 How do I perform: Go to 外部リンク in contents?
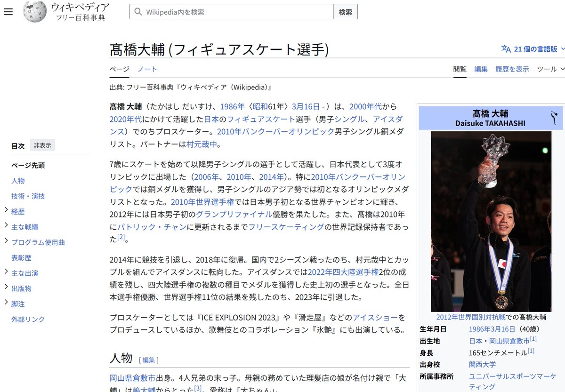pyautogui.click(x=28, y=319)
